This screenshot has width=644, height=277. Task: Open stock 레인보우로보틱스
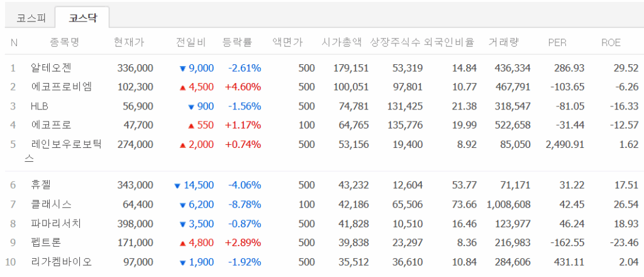click(x=63, y=151)
